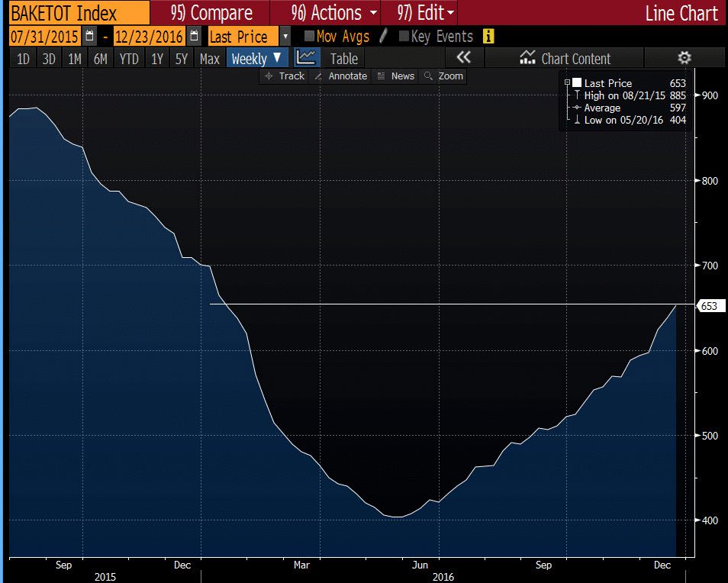Click the 95) Compare menu
This screenshot has width=728, height=583.
211,13
